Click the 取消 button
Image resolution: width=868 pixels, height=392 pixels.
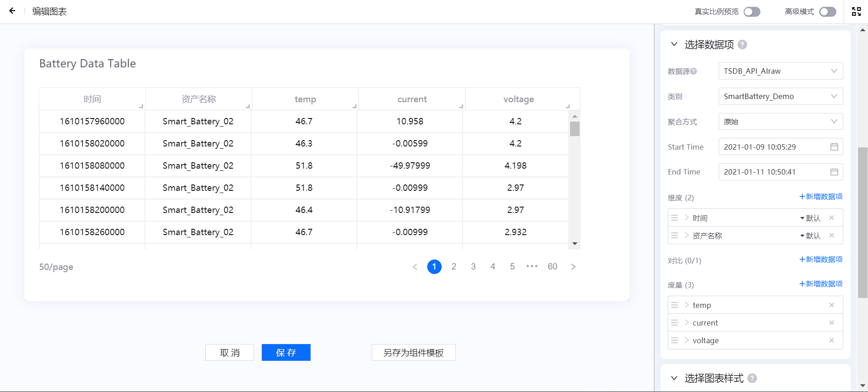230,353
